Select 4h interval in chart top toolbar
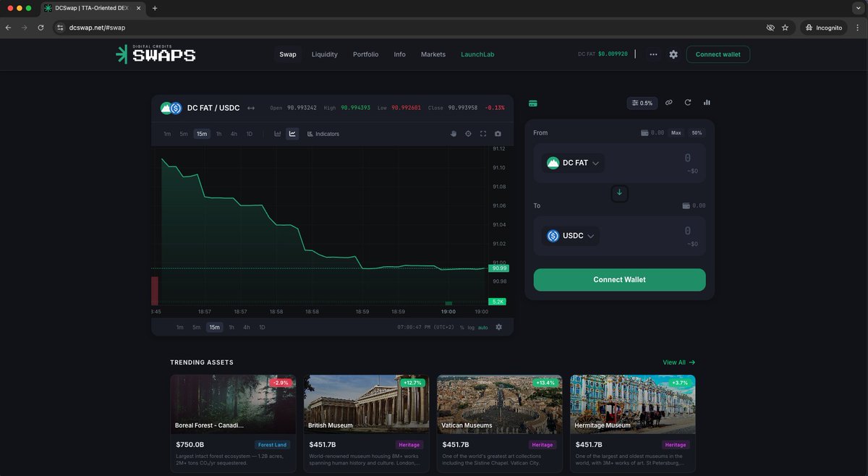The width and height of the screenshot is (868, 476). click(x=234, y=134)
